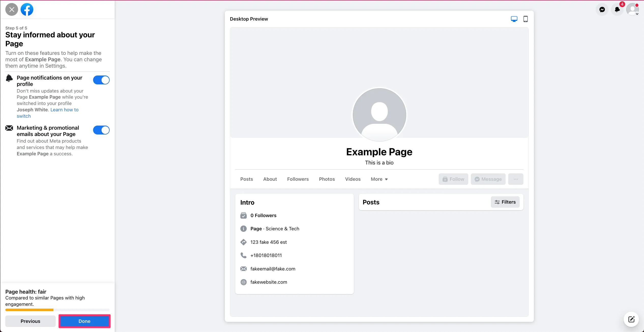Expand the More dropdown

[x=379, y=179]
